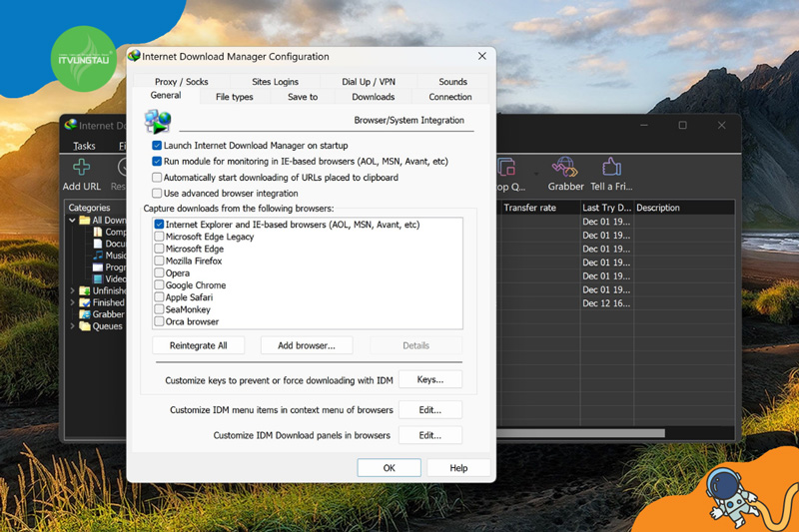Expand the Unfinished category node
The width and height of the screenshot is (799, 532).
click(72, 290)
